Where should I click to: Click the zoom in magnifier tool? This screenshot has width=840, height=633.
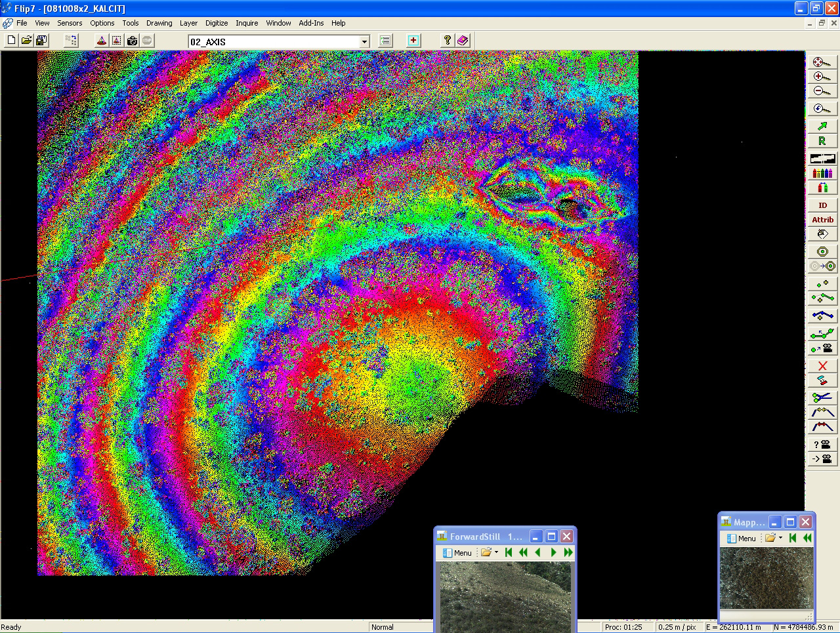822,77
